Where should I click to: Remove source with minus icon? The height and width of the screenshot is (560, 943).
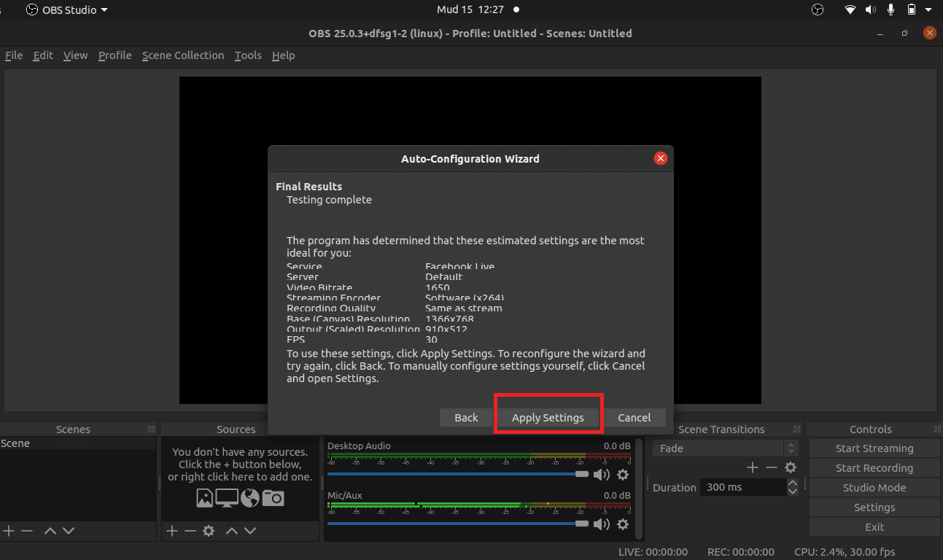(190, 531)
